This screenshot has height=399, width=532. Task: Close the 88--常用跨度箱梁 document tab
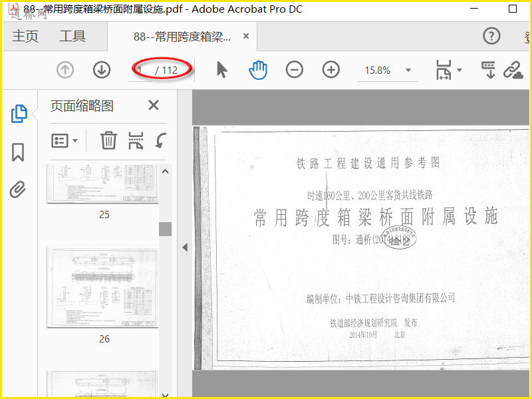pos(246,36)
